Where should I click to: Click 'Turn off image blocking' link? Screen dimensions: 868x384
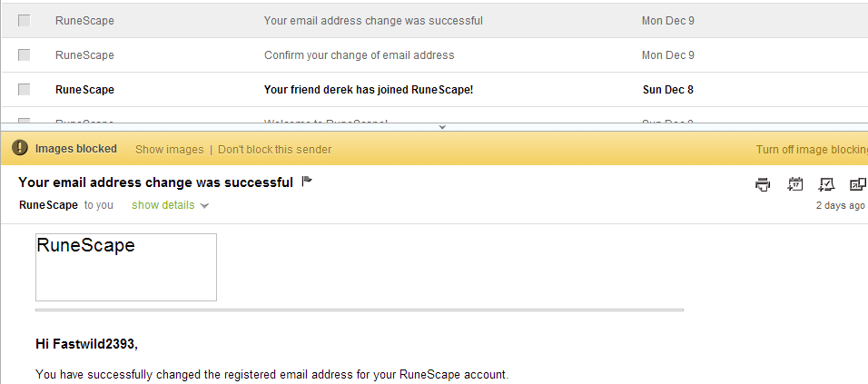811,149
